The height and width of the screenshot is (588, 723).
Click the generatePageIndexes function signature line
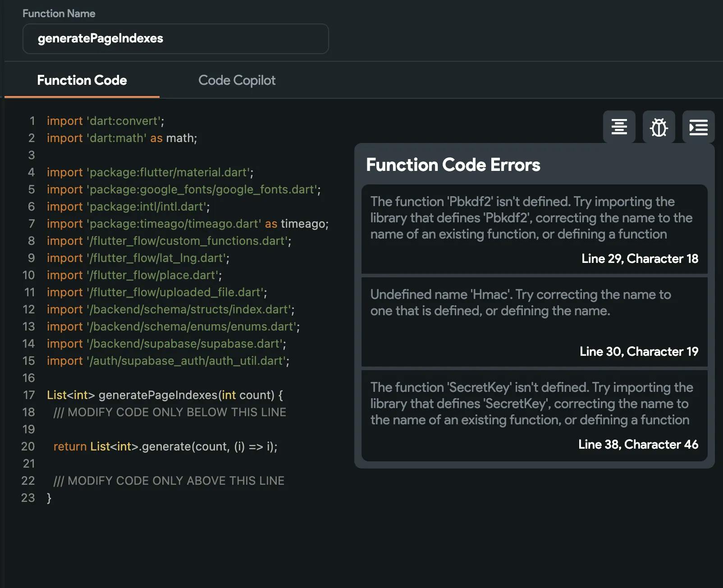point(165,395)
